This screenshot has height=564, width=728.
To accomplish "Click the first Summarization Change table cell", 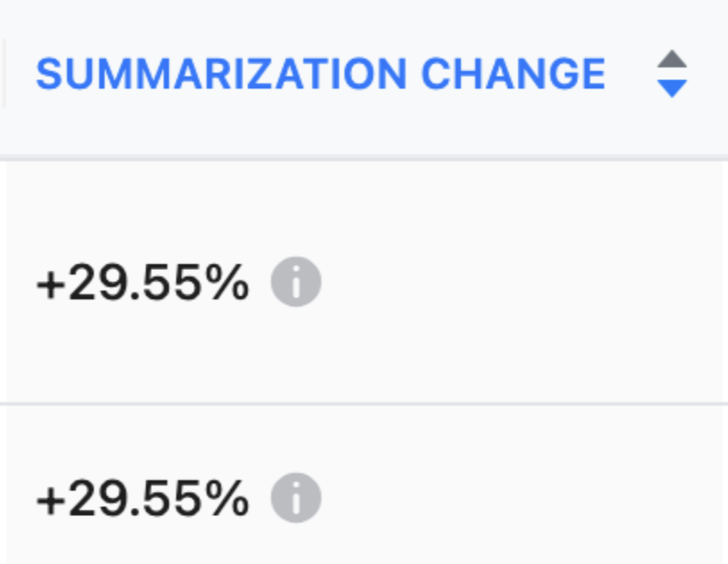I will [x=364, y=282].
